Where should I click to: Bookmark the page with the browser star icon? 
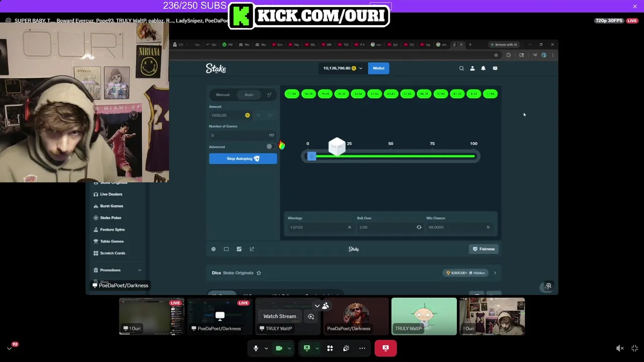click(496, 55)
